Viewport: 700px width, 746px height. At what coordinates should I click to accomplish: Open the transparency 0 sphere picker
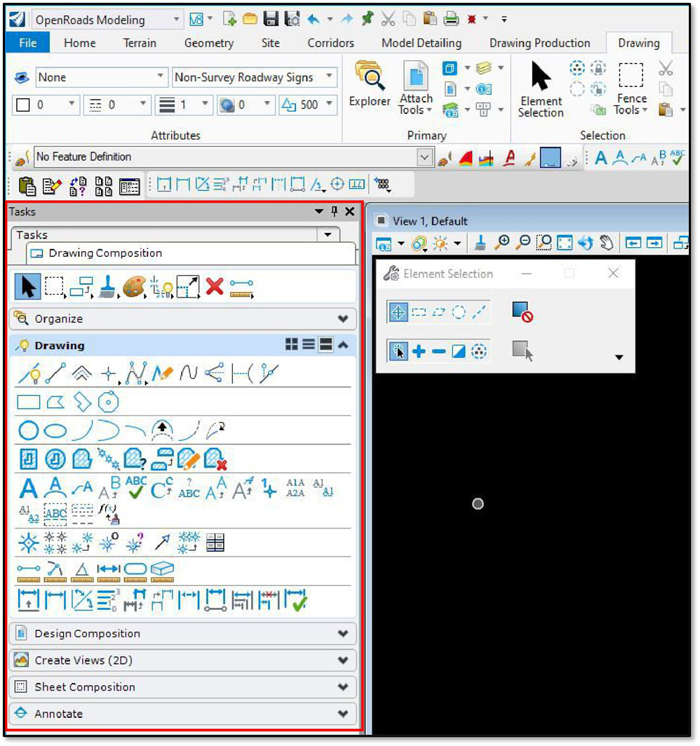tap(245, 105)
